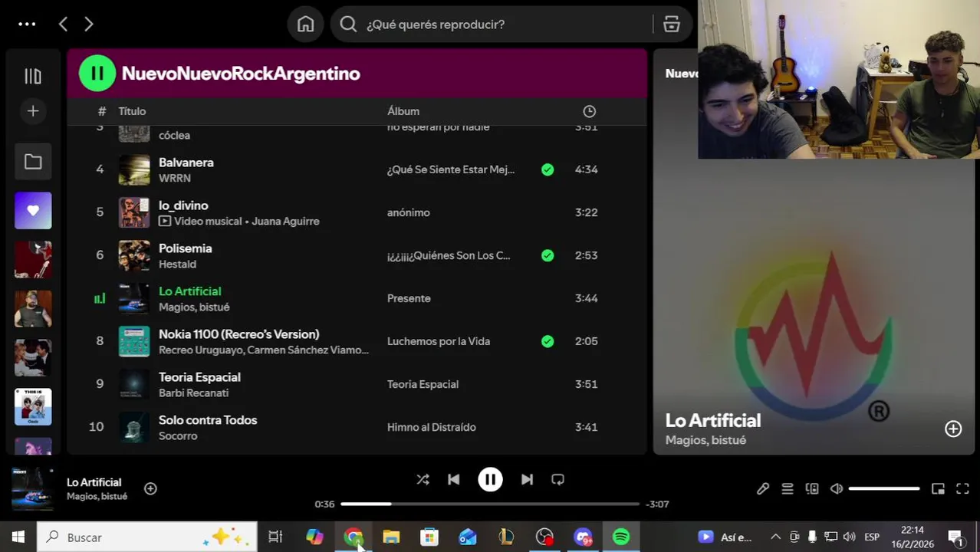Open artist Hestald
This screenshot has width=980, height=552.
tap(177, 264)
